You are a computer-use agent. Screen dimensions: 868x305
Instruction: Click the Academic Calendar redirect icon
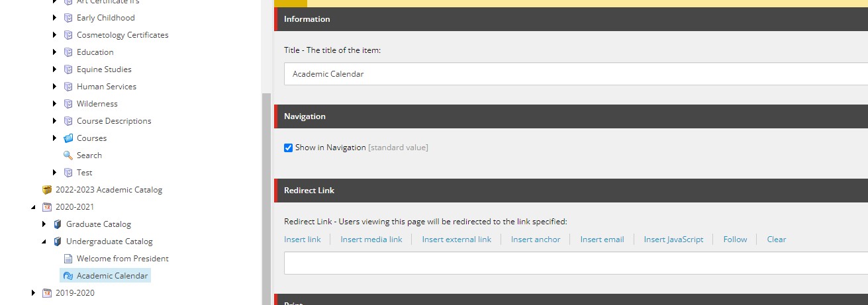pyautogui.click(x=68, y=276)
